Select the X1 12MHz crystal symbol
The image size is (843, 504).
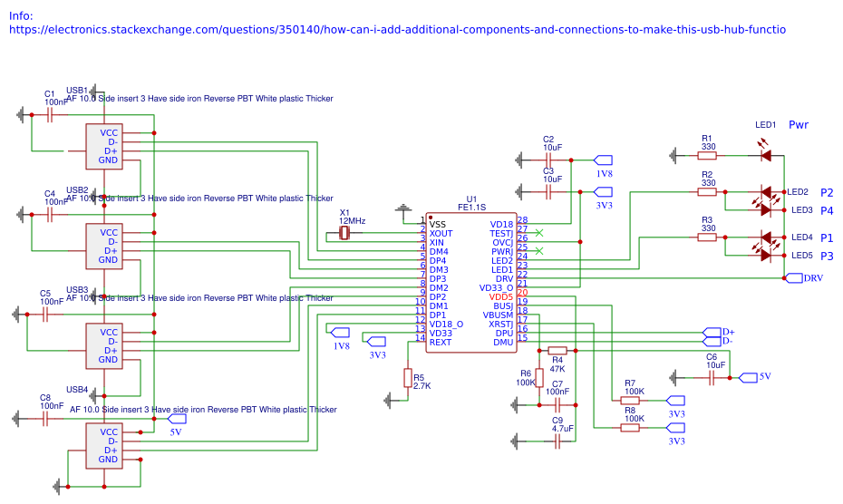click(x=344, y=234)
